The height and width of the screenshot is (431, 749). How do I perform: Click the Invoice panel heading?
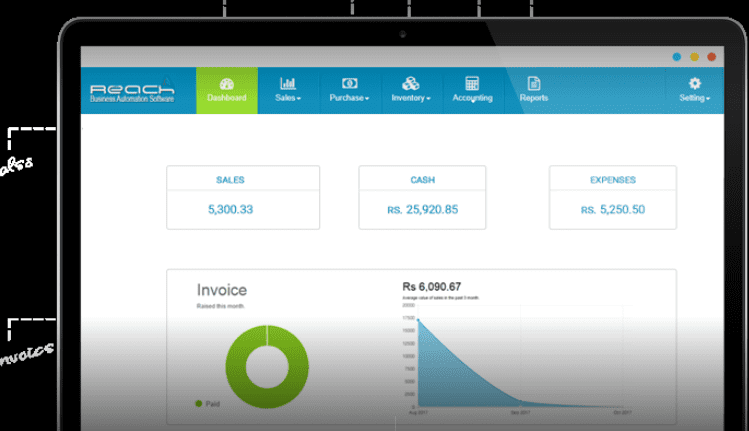222,290
